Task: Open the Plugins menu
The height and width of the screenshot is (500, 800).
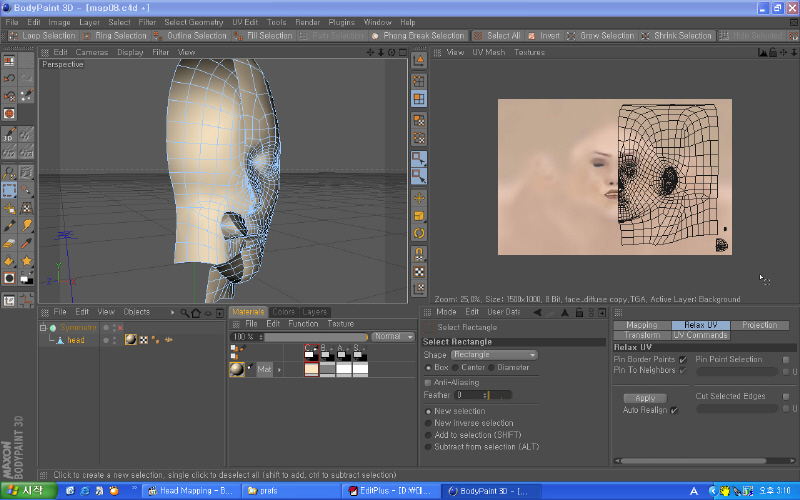Action: [341, 22]
